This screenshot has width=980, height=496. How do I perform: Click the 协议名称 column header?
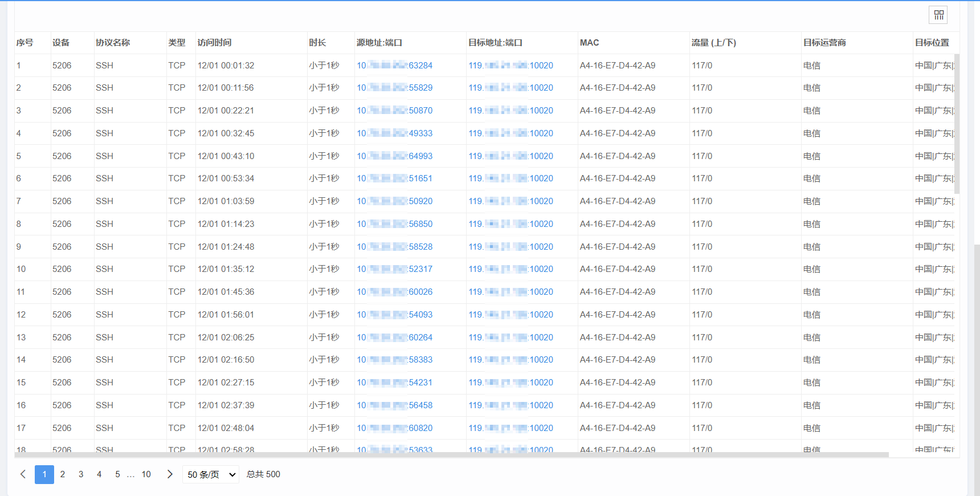pos(113,43)
